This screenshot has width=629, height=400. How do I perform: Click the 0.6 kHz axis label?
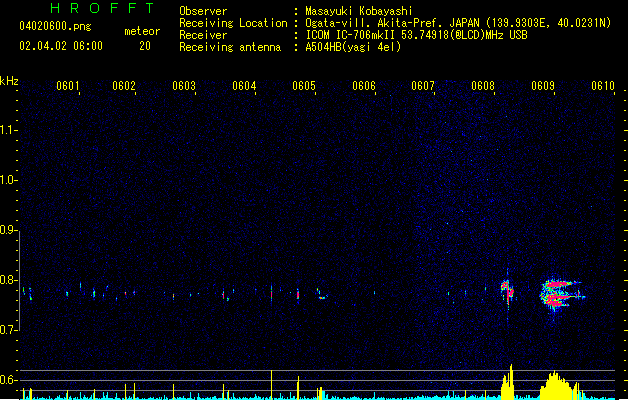8,380
